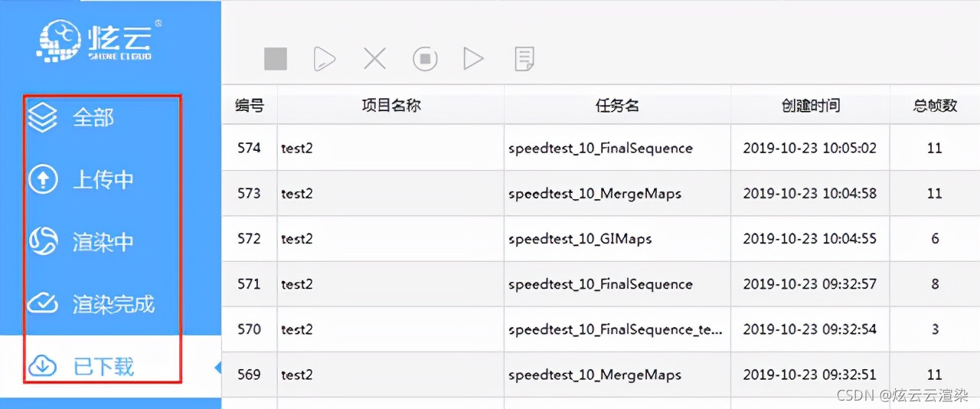Click the X delete task icon
The height and width of the screenshot is (409, 980).
pos(374,59)
